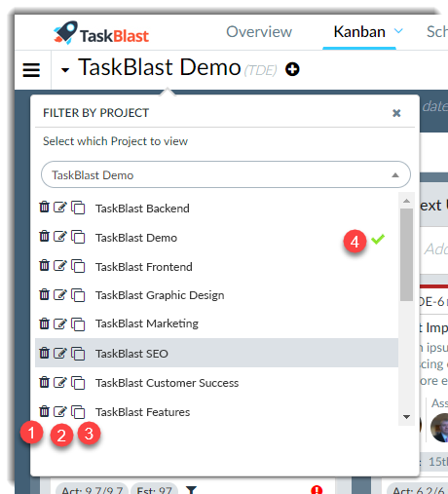Image resolution: width=448 pixels, height=494 pixels.
Task: Copy the TaskBlast Demo project
Action: [x=78, y=237]
